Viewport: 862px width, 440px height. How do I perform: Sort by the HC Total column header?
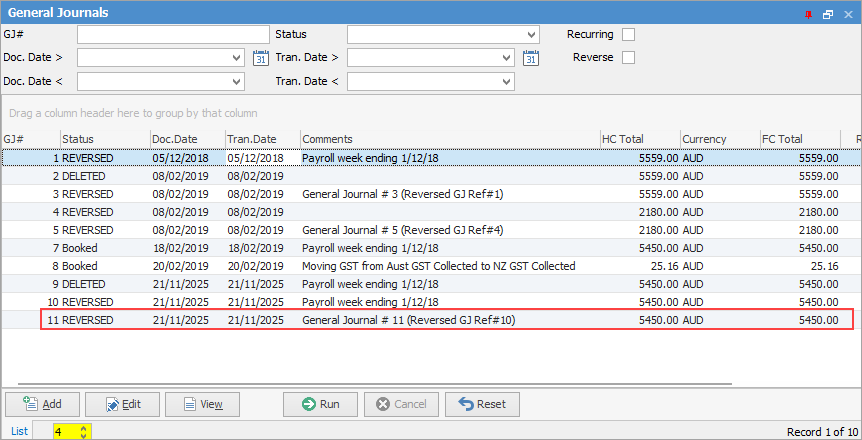[x=640, y=139]
